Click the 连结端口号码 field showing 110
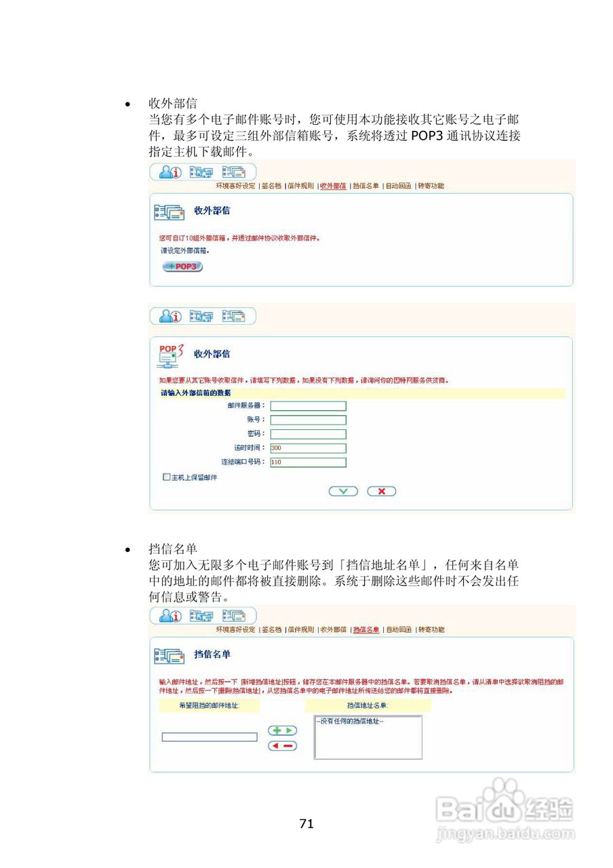The height and width of the screenshot is (868, 613). point(308,462)
